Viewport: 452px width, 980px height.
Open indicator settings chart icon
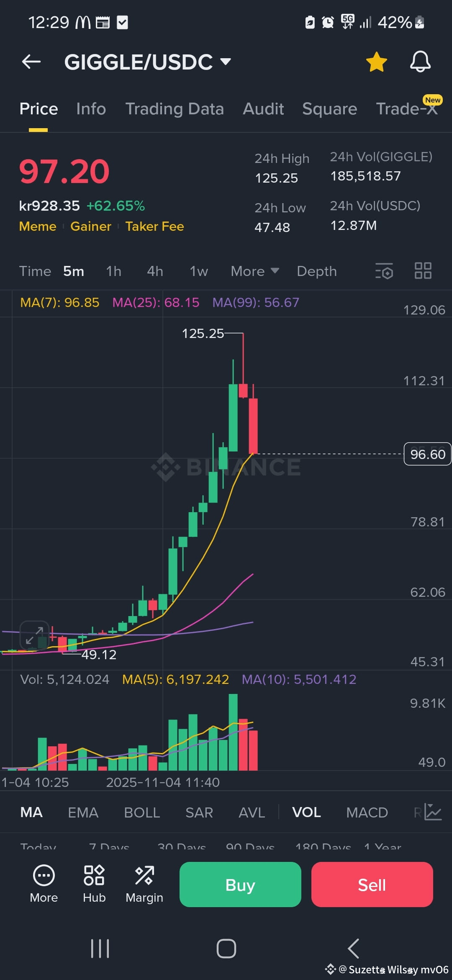[x=433, y=812]
